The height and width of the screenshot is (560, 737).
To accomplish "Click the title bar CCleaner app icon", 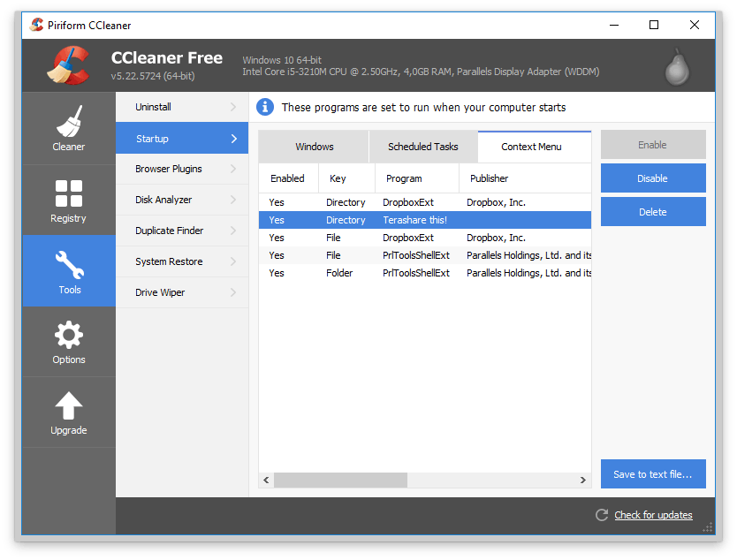I will (36, 25).
